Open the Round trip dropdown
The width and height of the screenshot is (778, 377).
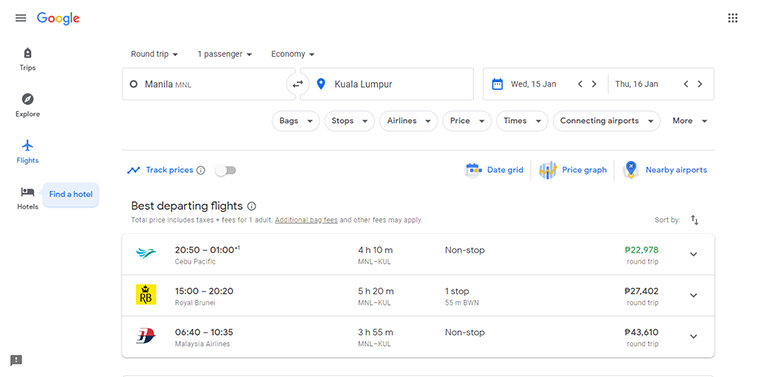coord(154,54)
